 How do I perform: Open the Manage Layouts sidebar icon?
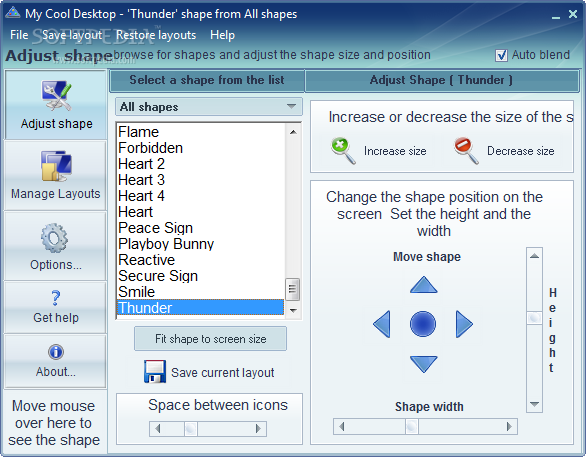pos(56,166)
